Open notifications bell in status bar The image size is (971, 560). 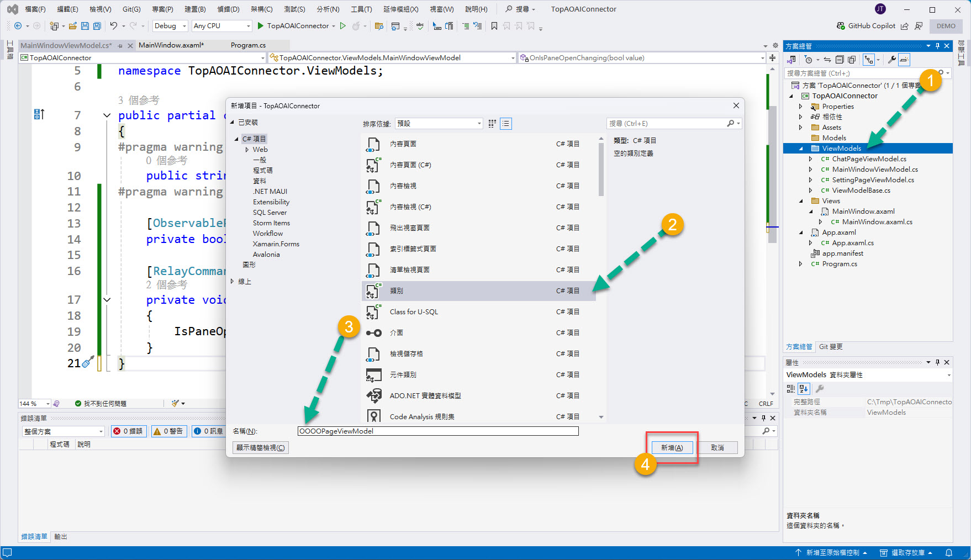pos(949,553)
